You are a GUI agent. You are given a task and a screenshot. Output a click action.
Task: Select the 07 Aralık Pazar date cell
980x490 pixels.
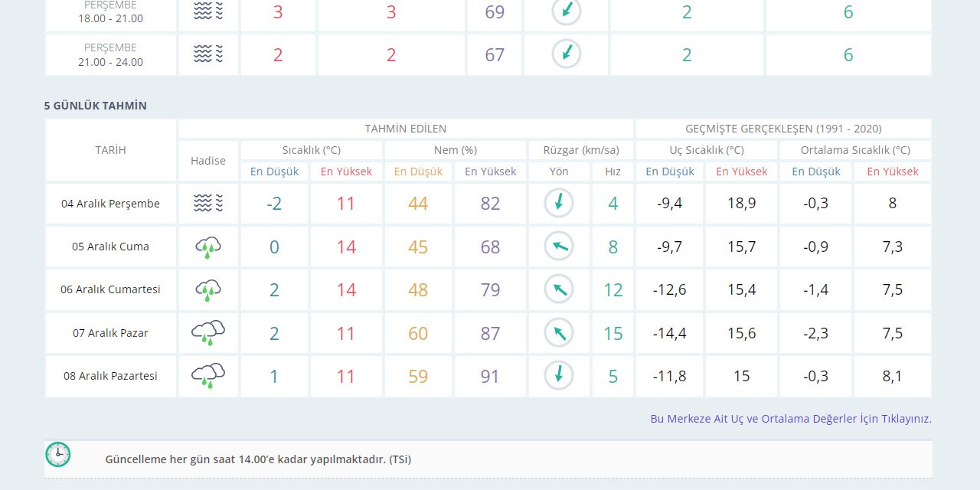(110, 333)
